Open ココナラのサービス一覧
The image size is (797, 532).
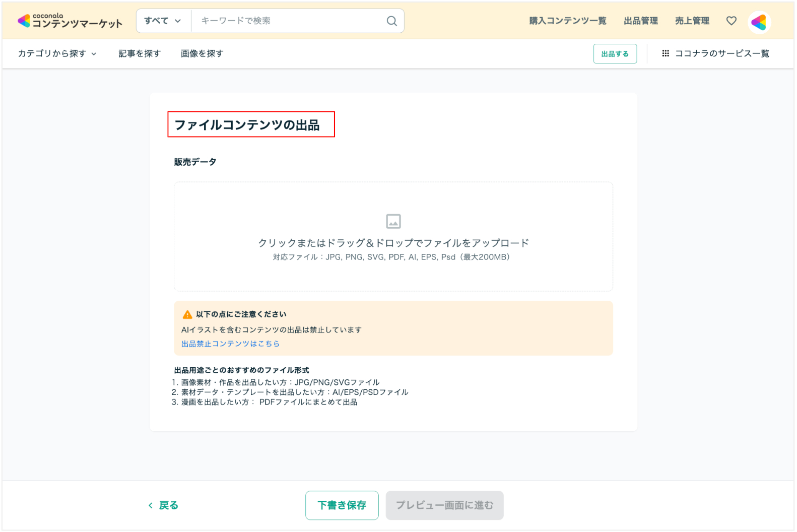pos(721,53)
